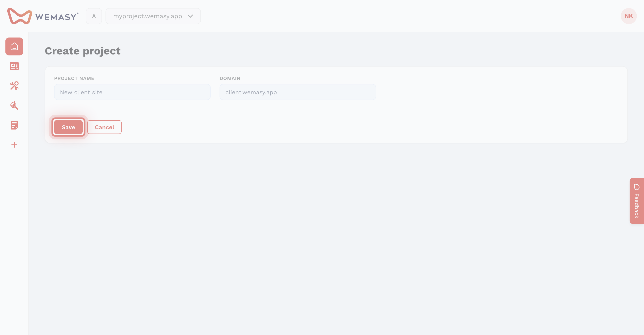Click the DOMAIN label
The image size is (644, 335).
(x=230, y=78)
